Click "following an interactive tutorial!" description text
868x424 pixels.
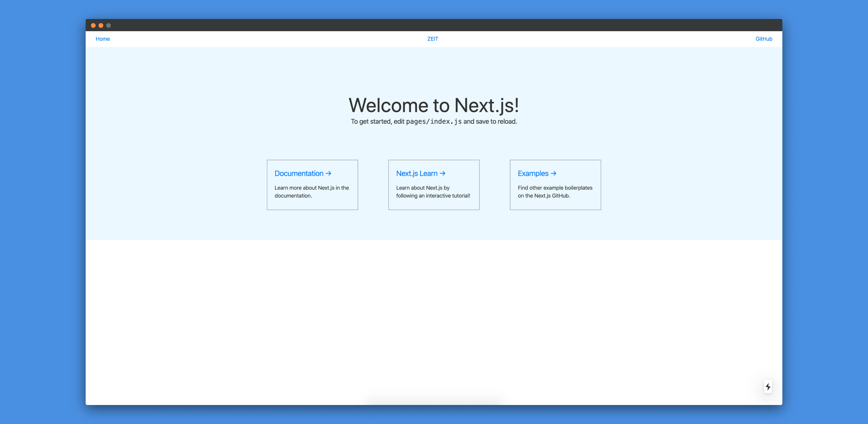click(433, 195)
